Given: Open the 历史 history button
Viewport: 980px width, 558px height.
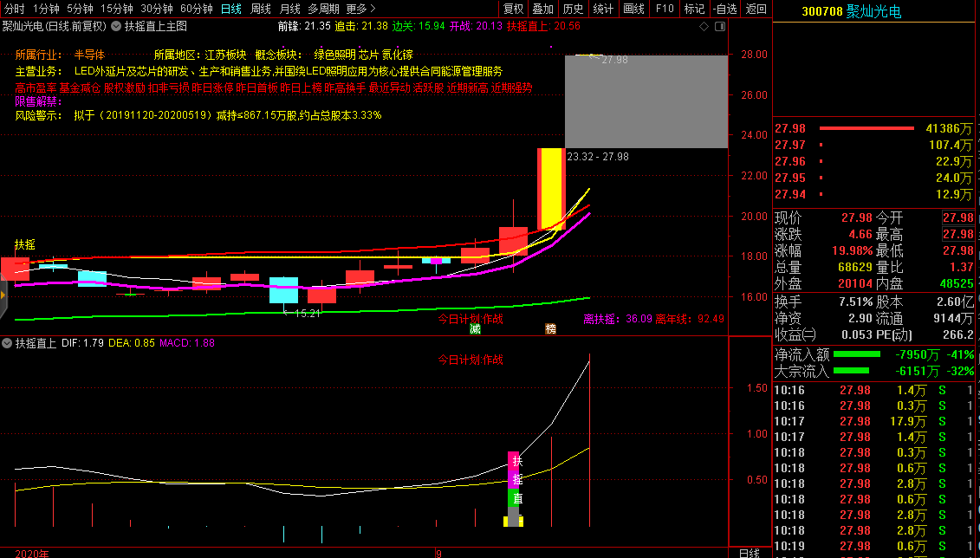Looking at the screenshot, I should point(573,9).
